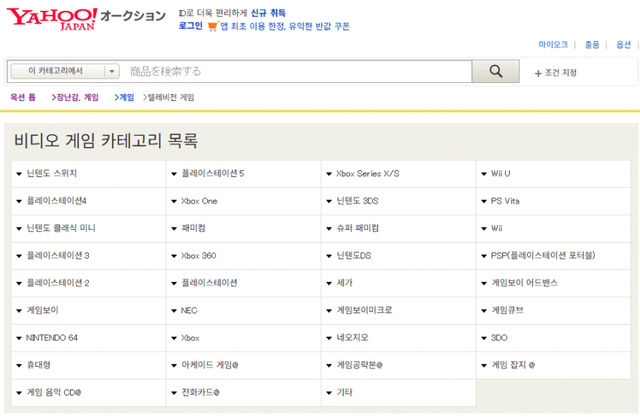Click the plus icon for 조건 지정
The width and height of the screenshot is (640, 419).
pyautogui.click(x=538, y=73)
